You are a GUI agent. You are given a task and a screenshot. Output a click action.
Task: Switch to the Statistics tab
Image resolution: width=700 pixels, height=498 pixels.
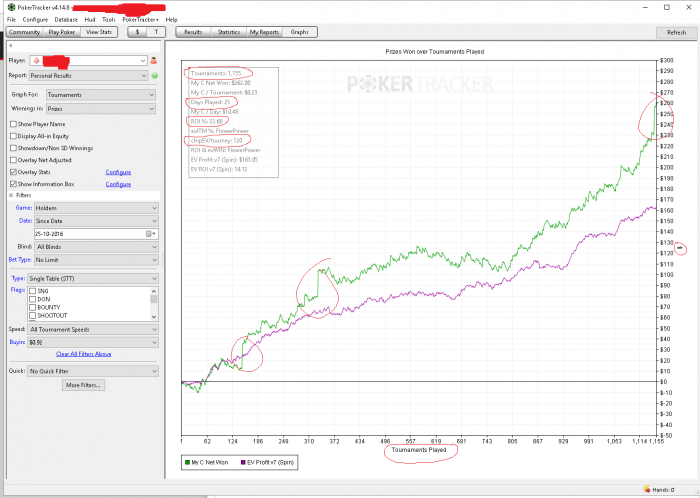point(229,32)
